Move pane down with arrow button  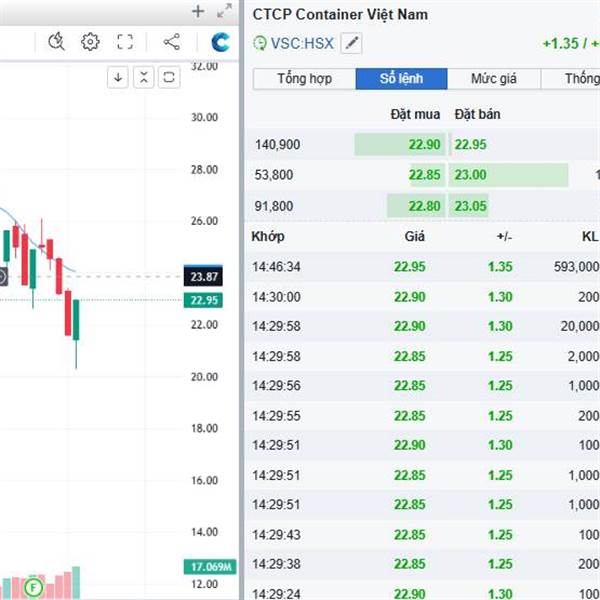coord(118,78)
